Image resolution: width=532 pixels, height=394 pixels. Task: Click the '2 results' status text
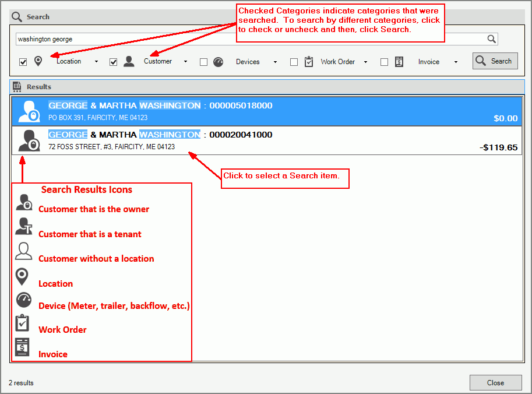21,383
